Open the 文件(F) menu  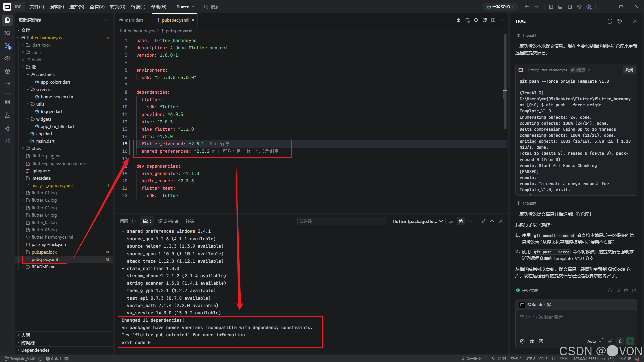[37, 7]
